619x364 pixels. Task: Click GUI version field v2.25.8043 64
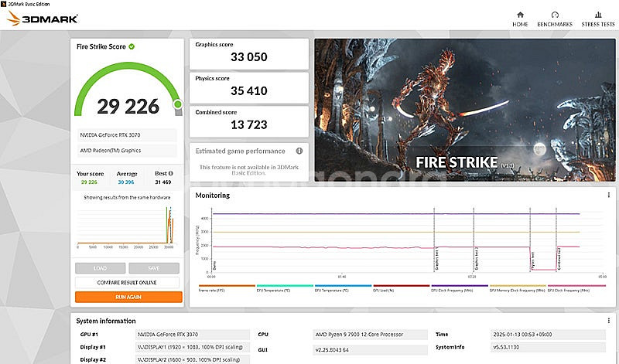371,350
